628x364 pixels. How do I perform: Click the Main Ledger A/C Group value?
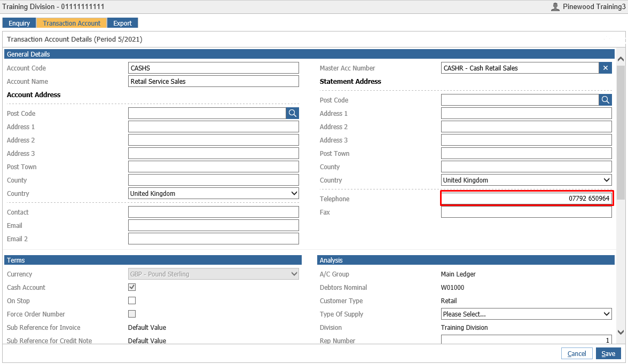(x=458, y=274)
